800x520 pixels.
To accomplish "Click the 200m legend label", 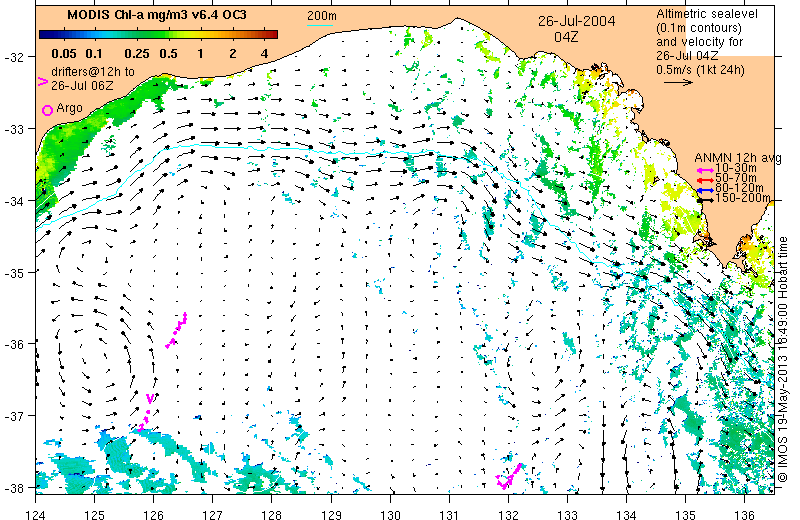I will (x=321, y=16).
